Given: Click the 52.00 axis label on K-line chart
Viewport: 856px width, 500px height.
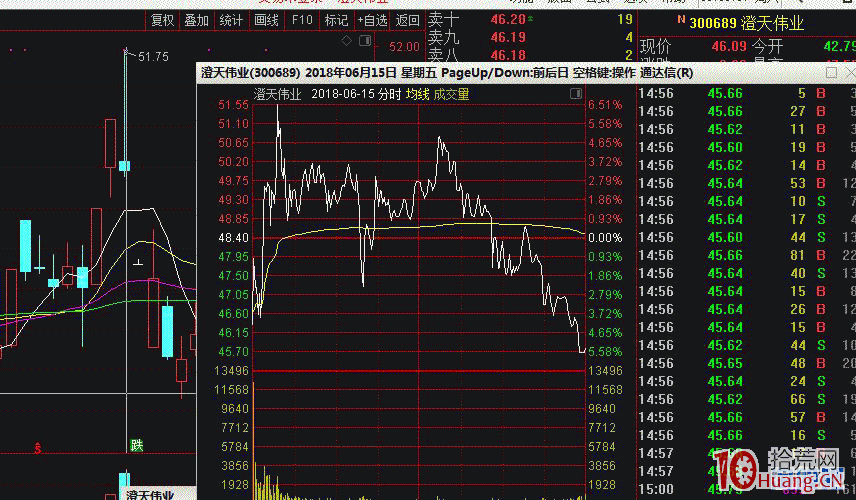Looking at the screenshot, I should [405, 47].
